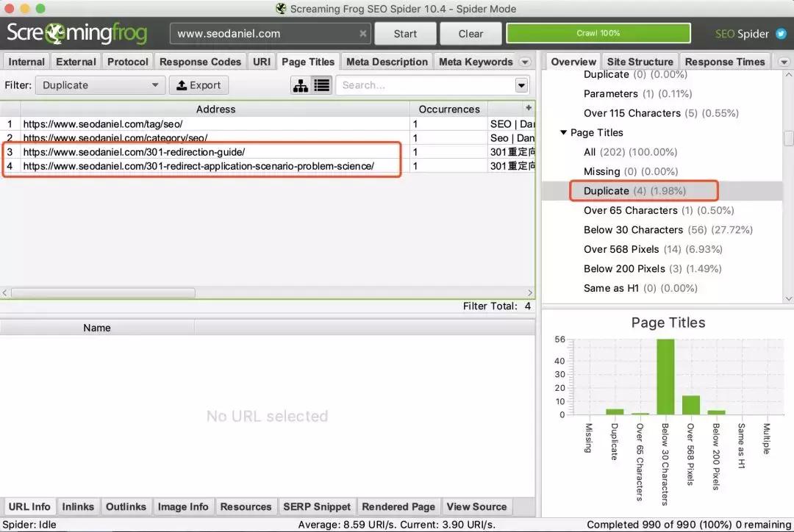Viewport: 794px width, 532px height.
Task: Switch to the Site Structure tab
Action: coord(640,62)
